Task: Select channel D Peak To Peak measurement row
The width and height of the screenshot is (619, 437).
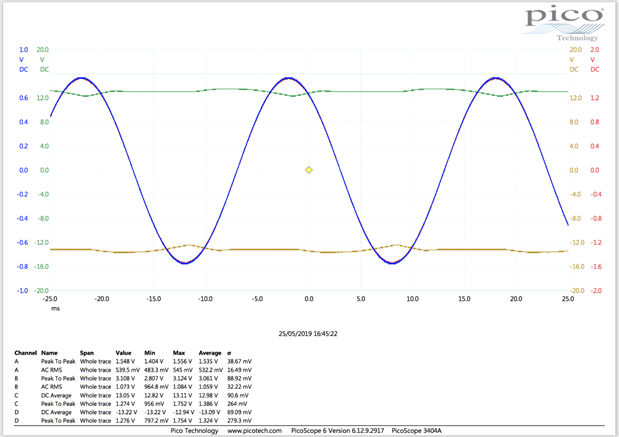Action: click(130, 421)
